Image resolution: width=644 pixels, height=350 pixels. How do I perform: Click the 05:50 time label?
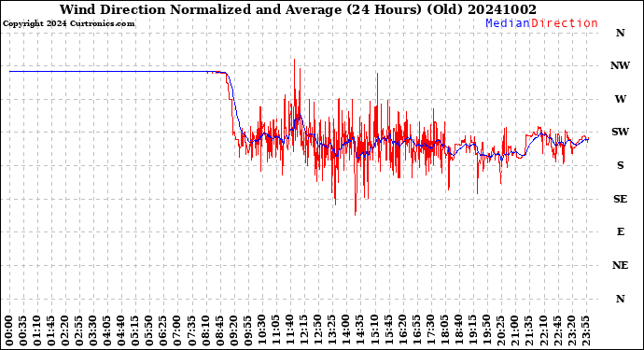click(150, 330)
